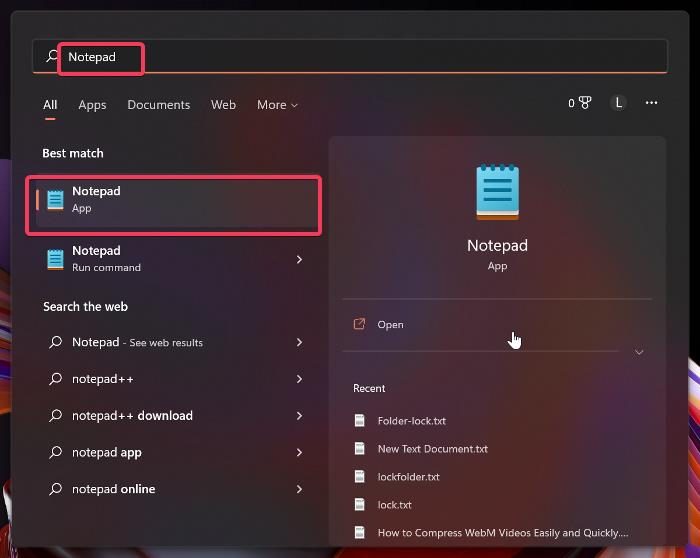Open the rewards trophy icon
This screenshot has height=558, width=700.
pos(585,103)
